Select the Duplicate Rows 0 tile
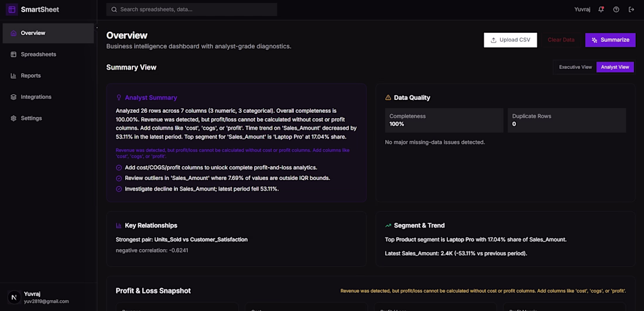This screenshot has height=311, width=644. pyautogui.click(x=567, y=120)
